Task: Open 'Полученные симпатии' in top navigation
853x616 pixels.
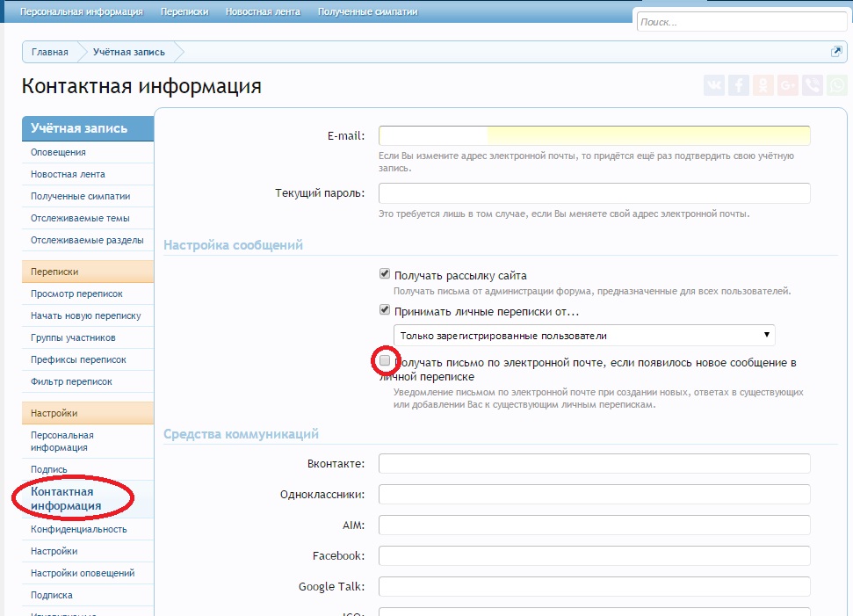Action: click(368, 11)
